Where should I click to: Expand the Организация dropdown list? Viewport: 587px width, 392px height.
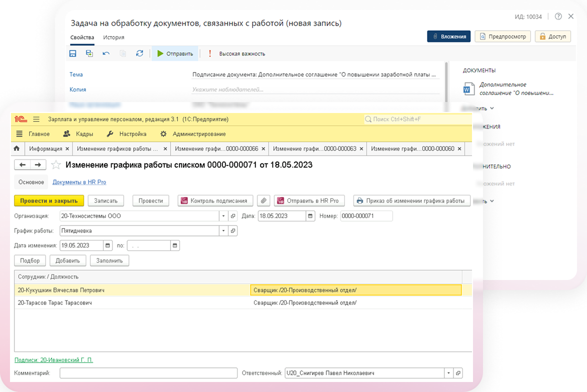[223, 216]
